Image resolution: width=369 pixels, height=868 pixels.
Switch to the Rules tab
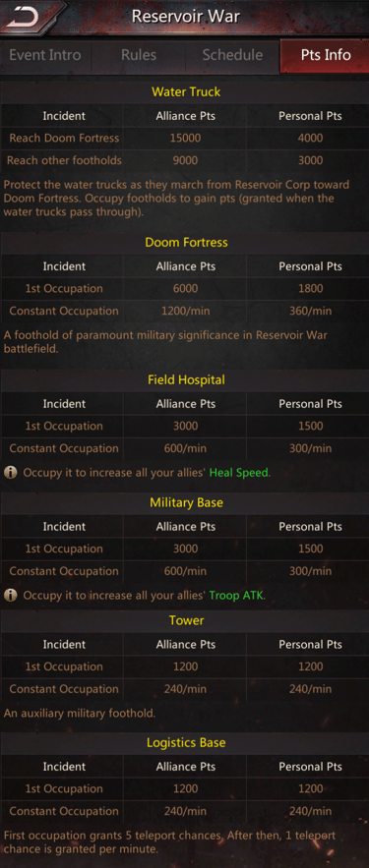pyautogui.click(x=139, y=55)
